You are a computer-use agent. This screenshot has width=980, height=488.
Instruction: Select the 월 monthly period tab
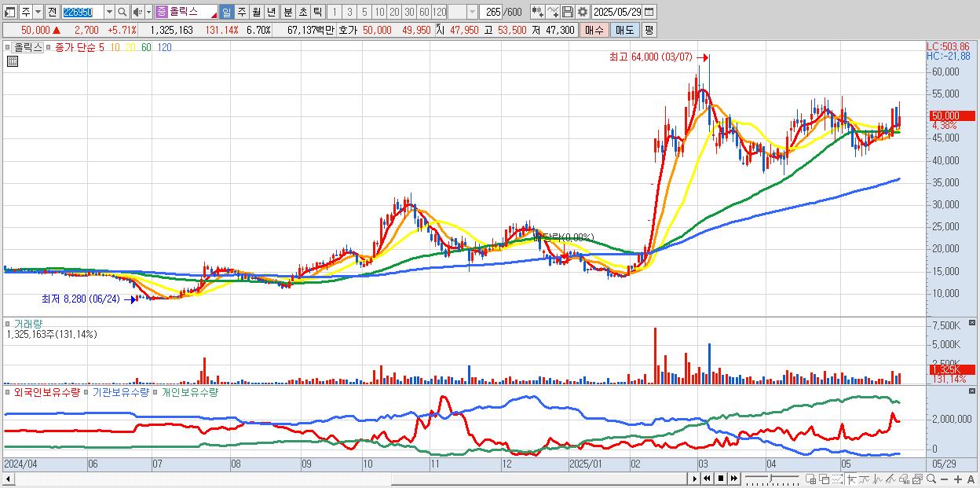pos(256,12)
